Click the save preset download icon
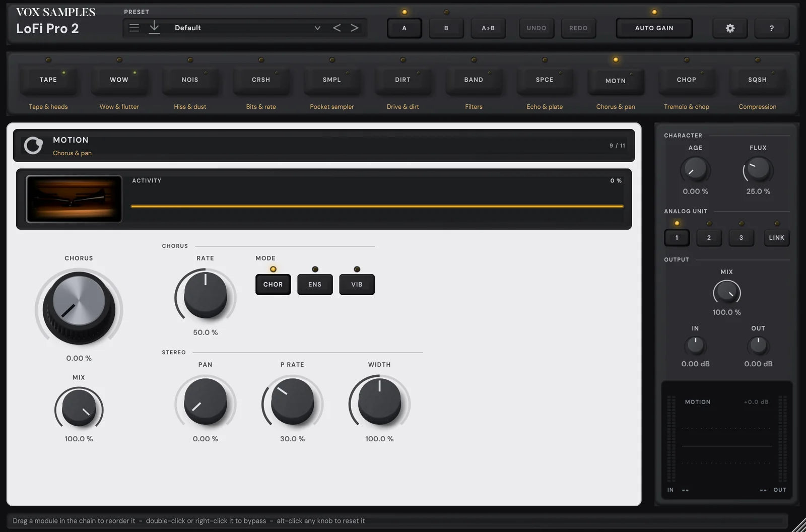Image resolution: width=806 pixels, height=532 pixels. (x=154, y=28)
